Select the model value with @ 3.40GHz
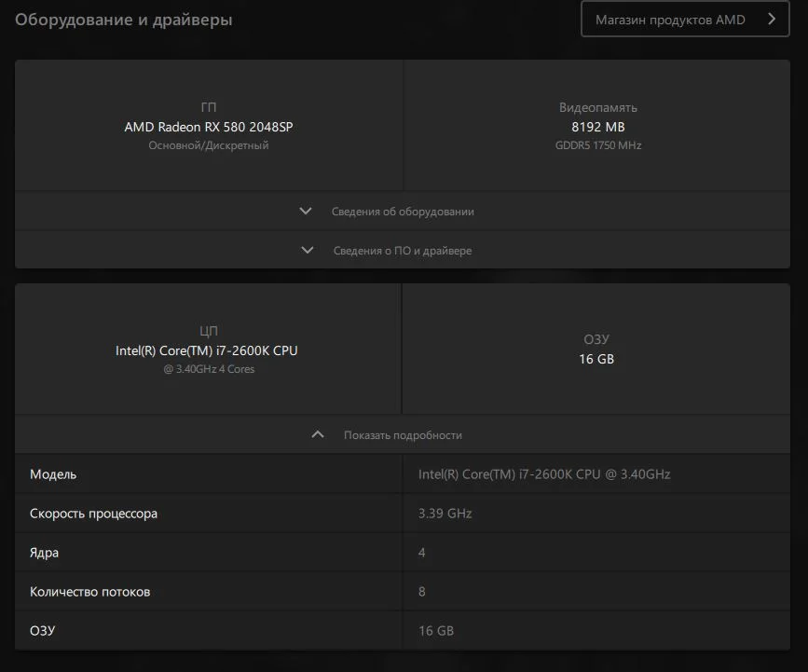Viewport: 808px width, 672px height. pos(544,474)
